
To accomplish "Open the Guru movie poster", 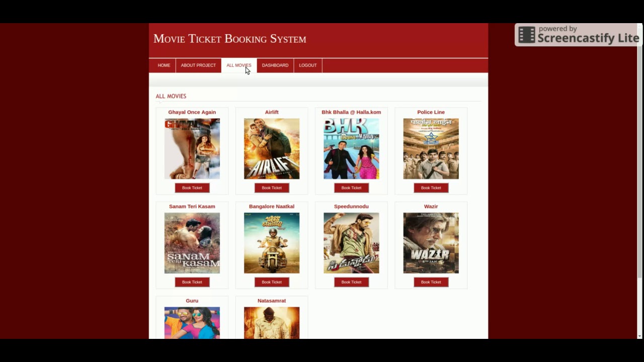I will [x=192, y=323].
